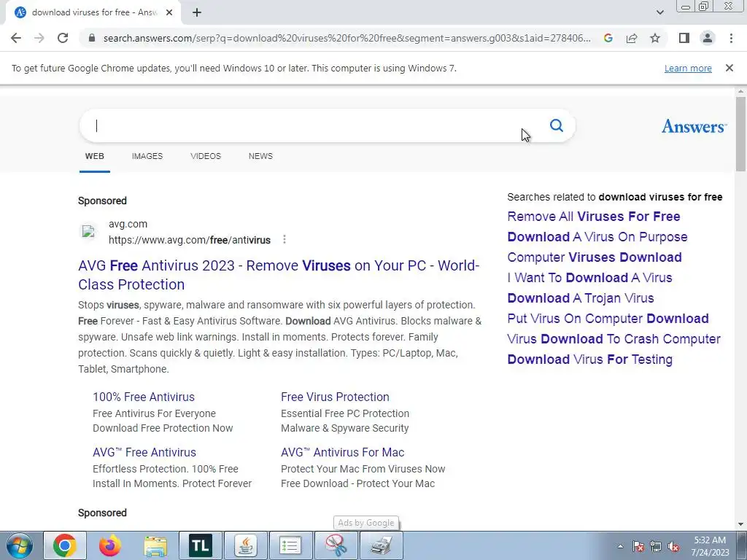Open Put Virus On Computer Download search
The height and width of the screenshot is (560, 747).
coord(608,319)
